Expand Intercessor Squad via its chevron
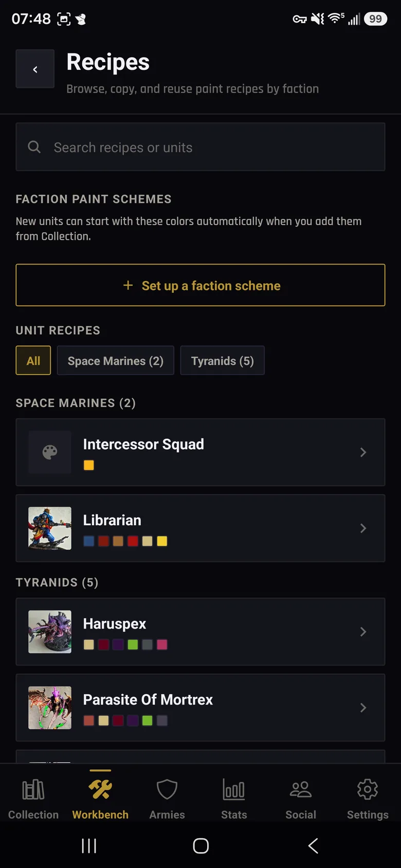Viewport: 401px width, 868px height. (363, 452)
